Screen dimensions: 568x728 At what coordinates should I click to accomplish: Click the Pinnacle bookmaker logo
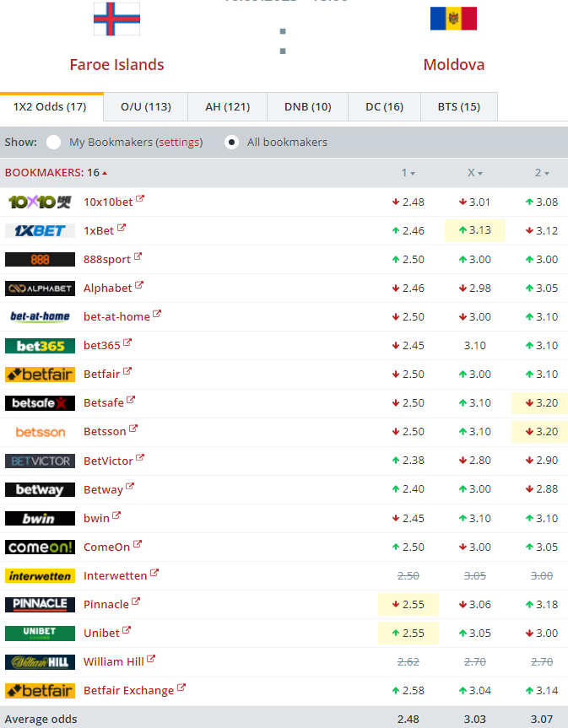coord(40,604)
